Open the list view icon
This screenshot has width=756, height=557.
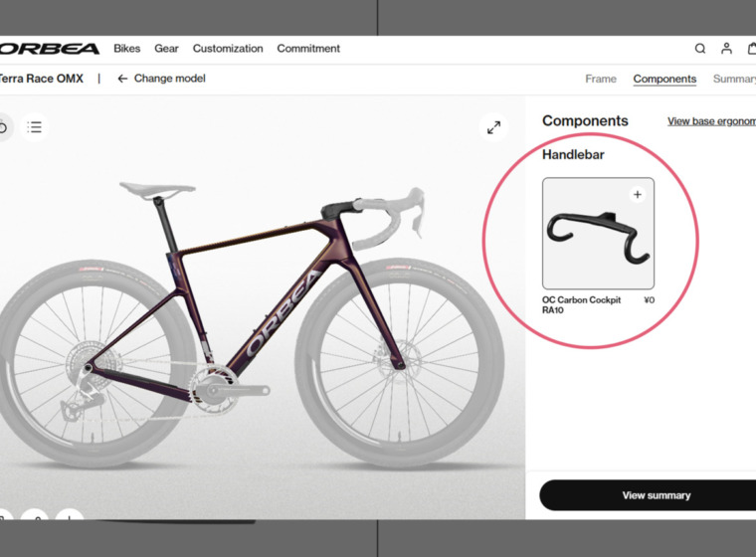point(34,127)
